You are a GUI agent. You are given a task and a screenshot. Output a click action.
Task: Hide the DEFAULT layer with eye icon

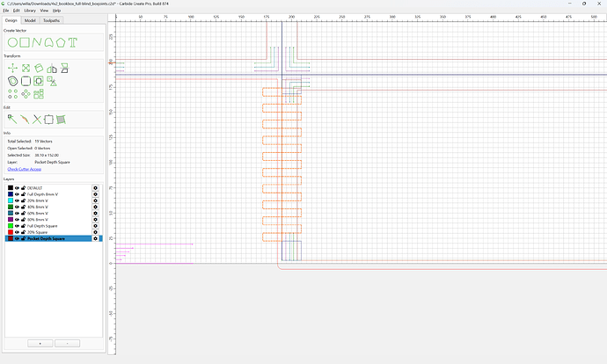[x=17, y=188]
